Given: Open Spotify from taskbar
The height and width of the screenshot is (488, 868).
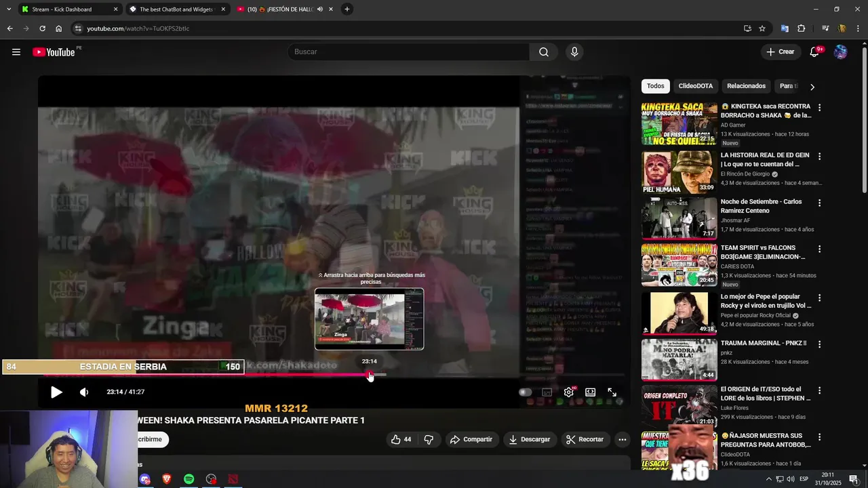Looking at the screenshot, I should [x=189, y=479].
